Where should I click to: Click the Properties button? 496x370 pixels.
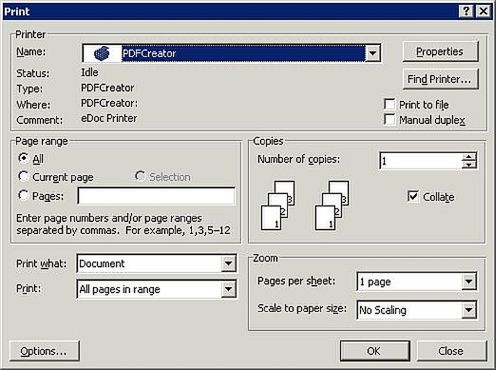440,52
